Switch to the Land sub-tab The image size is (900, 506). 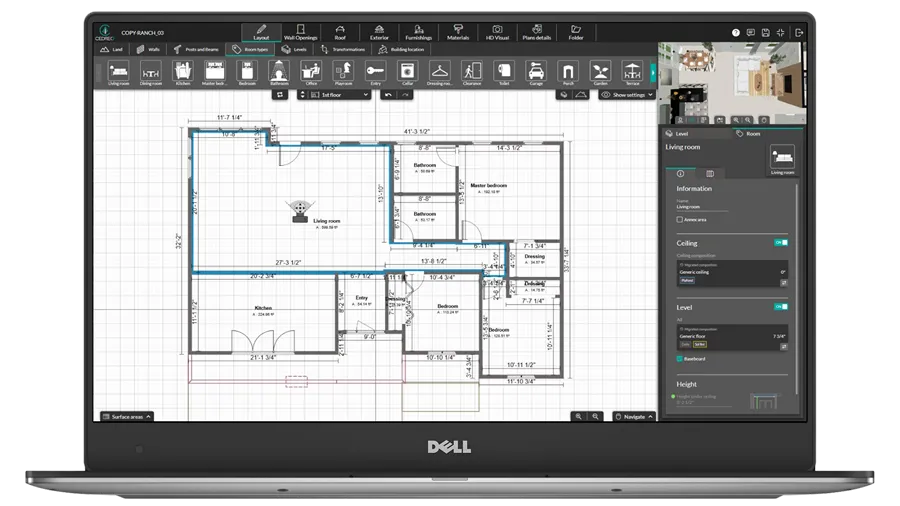[x=112, y=49]
